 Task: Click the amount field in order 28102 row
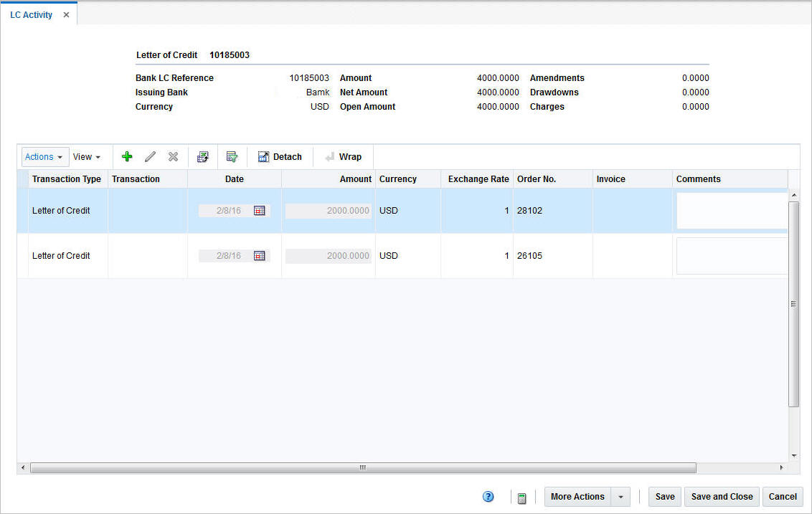[x=329, y=210]
